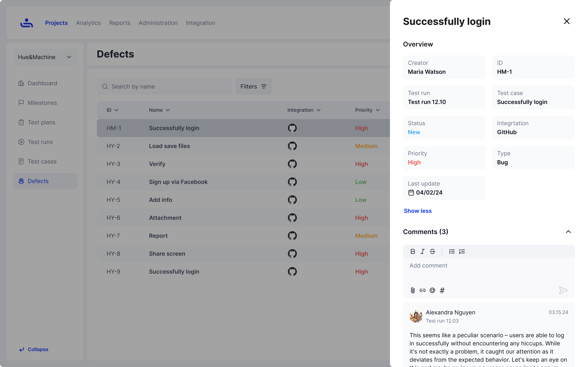Screen dimensions: 588x367
Task: Add hashtag with # icon
Action: click(442, 290)
